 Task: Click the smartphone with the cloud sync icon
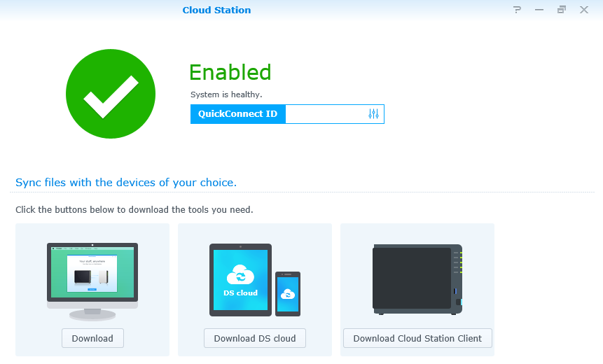(x=288, y=294)
